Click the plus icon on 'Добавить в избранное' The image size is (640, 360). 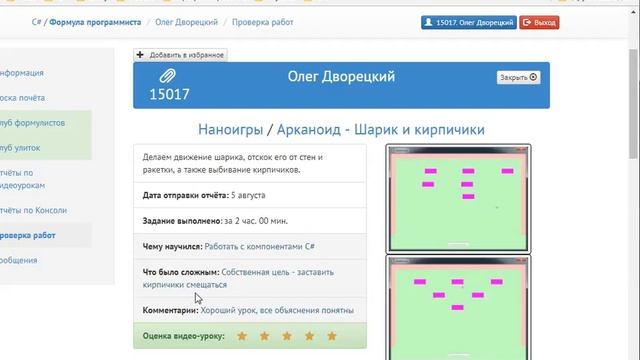[140, 55]
